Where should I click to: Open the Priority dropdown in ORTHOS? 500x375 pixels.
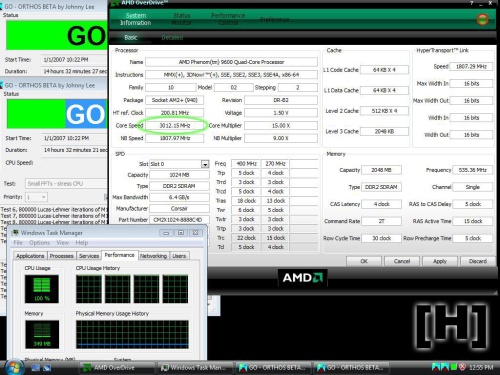click(36, 197)
